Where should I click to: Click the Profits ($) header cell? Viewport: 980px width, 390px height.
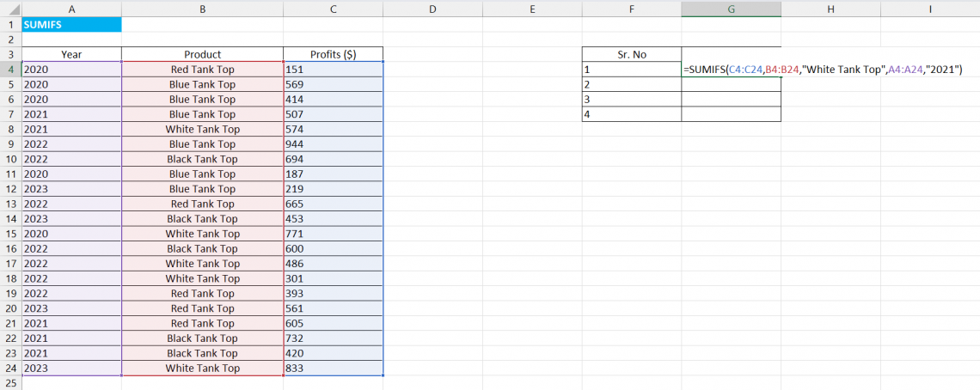coord(333,54)
